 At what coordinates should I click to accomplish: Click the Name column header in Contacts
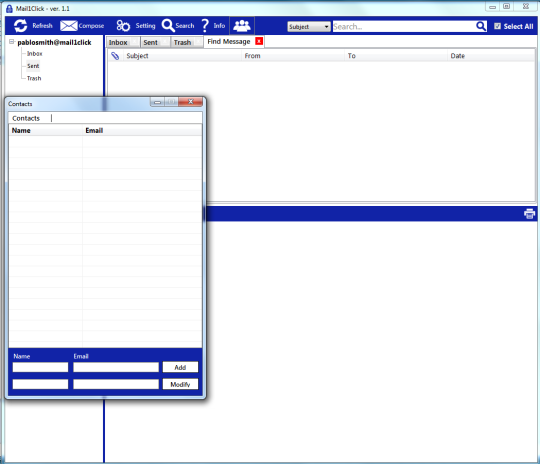[45, 131]
